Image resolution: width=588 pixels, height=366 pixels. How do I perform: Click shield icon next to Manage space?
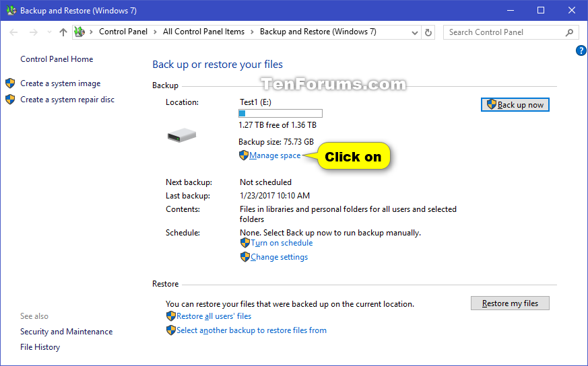244,155
